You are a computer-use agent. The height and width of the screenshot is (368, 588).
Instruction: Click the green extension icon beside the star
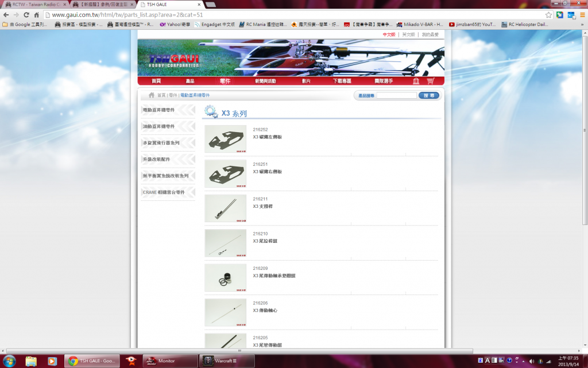pyautogui.click(x=560, y=15)
